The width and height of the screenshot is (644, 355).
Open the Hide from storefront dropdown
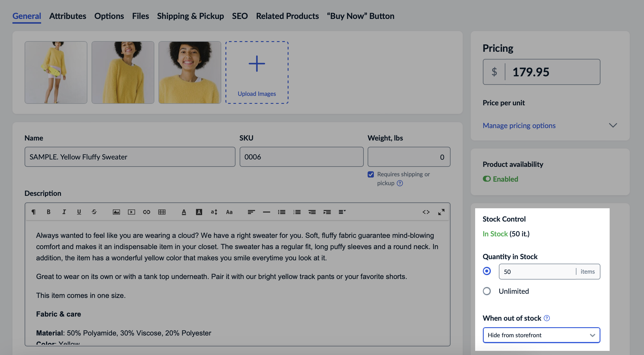click(x=541, y=335)
